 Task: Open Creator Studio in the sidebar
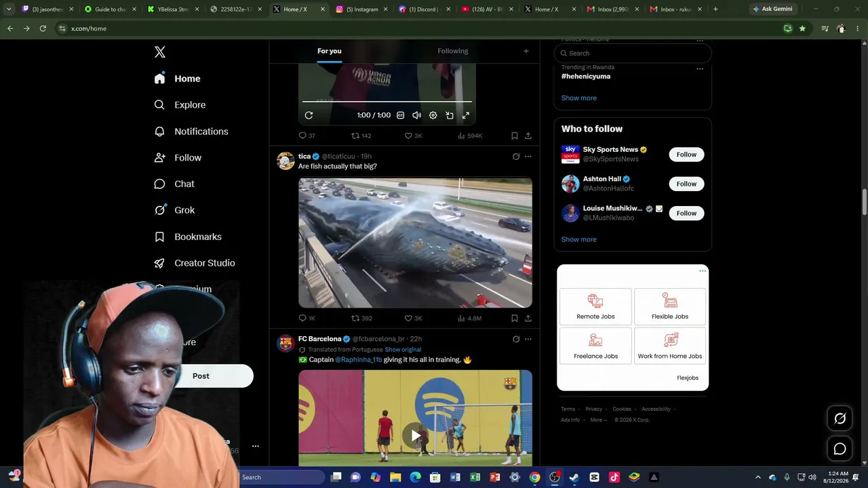195,263
